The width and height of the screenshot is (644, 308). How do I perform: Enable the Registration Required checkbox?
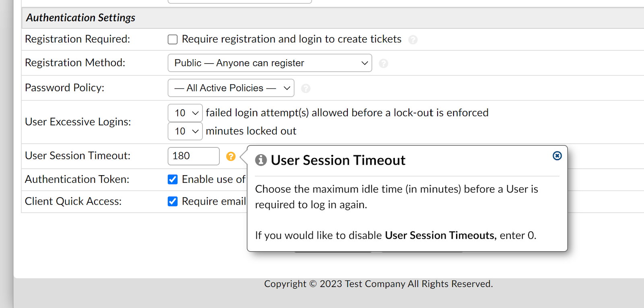pos(173,39)
